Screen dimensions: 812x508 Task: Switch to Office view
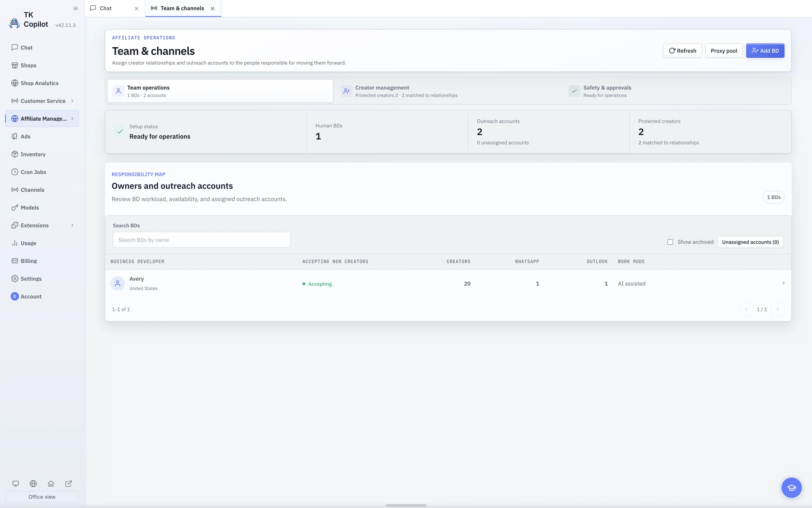(x=42, y=497)
